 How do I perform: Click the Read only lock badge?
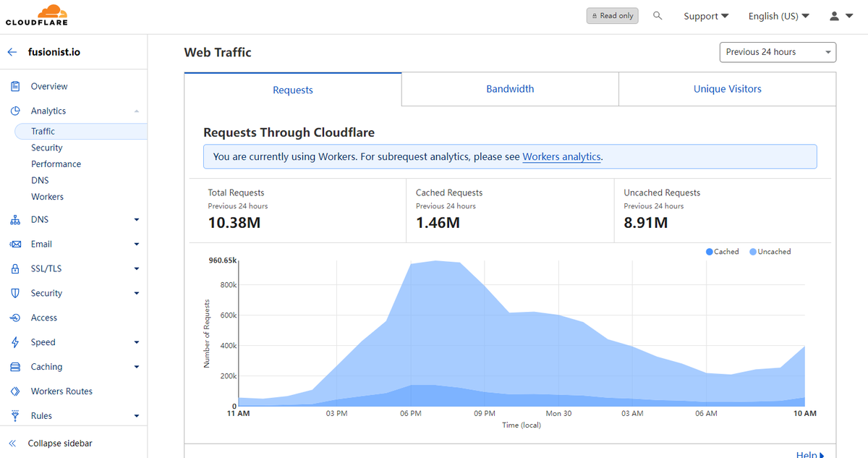point(612,15)
